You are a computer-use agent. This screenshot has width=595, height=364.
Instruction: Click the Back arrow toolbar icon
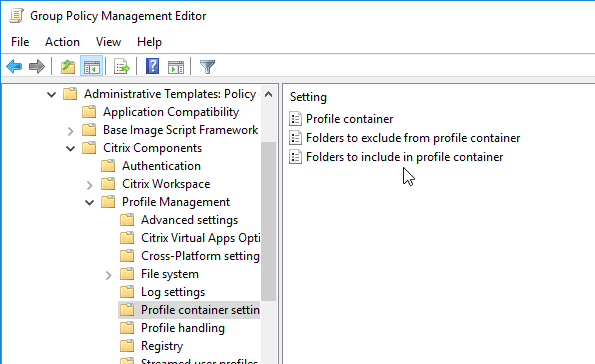(14, 67)
